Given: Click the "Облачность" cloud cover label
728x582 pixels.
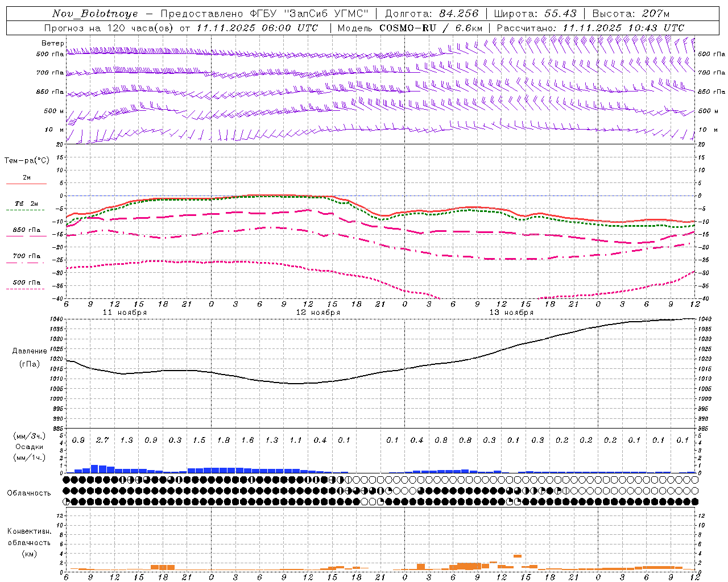Looking at the screenshot, I should (x=29, y=493).
